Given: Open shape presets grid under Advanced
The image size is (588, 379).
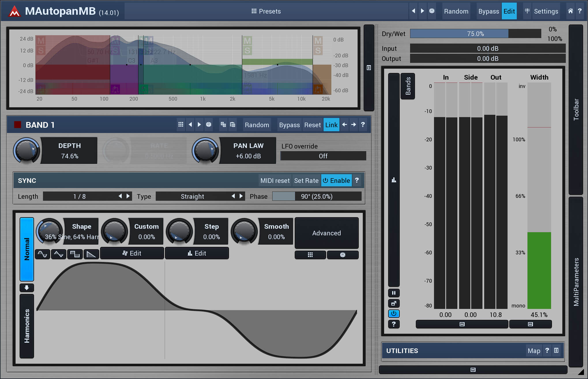Looking at the screenshot, I should click(310, 255).
